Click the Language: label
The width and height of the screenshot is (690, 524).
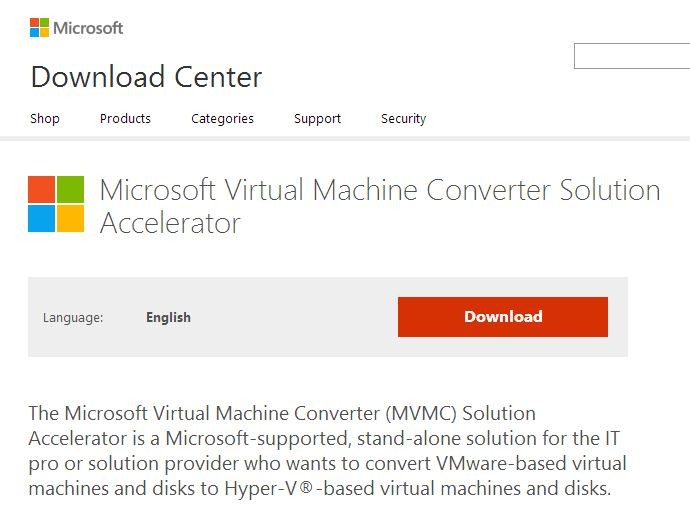[73, 318]
